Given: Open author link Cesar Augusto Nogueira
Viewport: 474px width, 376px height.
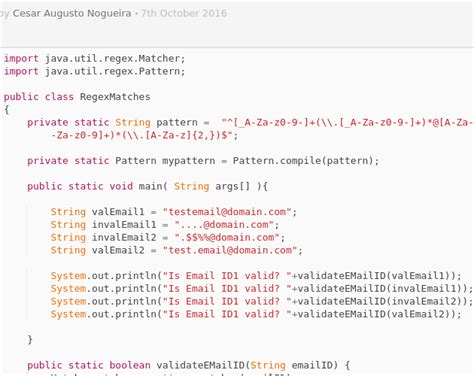Looking at the screenshot, I should (72, 14).
